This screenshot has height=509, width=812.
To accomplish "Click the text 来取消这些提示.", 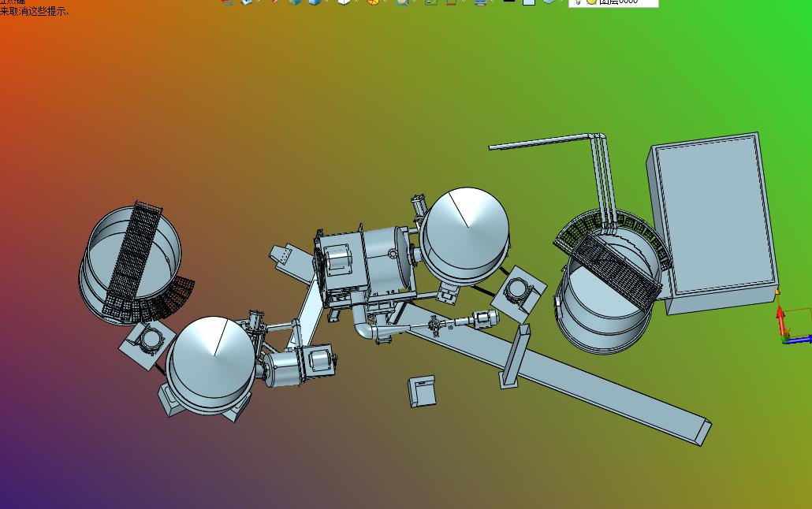I will pos(34,11).
